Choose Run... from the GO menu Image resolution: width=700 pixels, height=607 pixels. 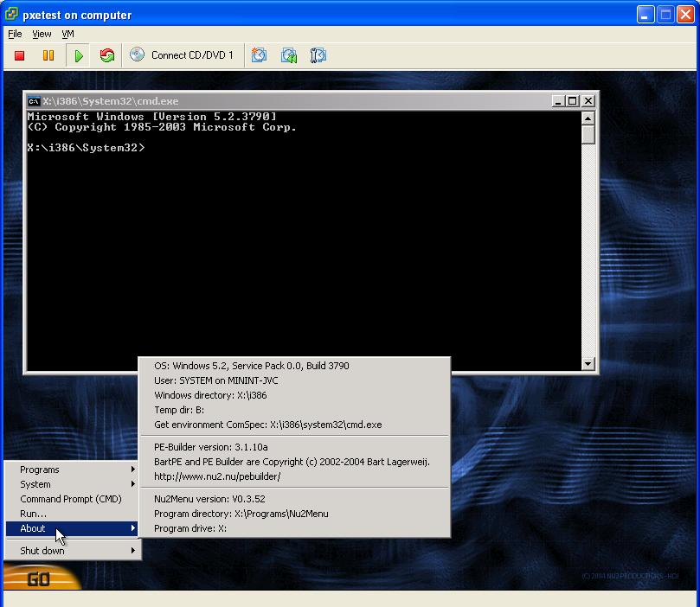click(73, 514)
